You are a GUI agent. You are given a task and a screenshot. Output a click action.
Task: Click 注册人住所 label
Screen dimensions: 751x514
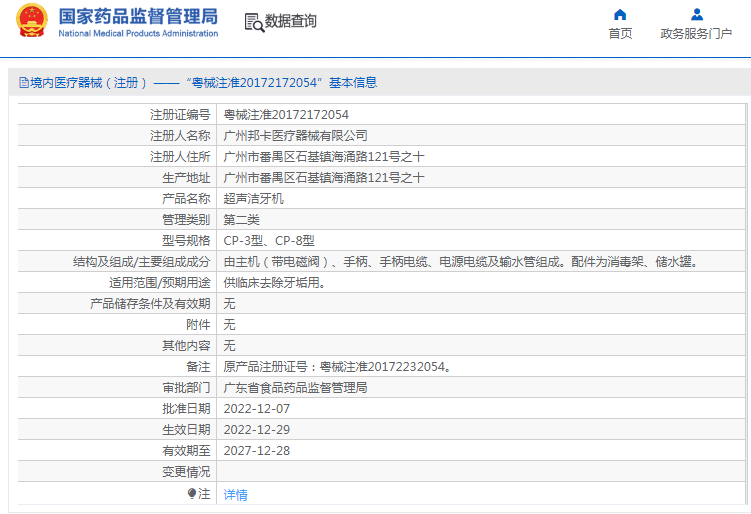tap(180, 157)
